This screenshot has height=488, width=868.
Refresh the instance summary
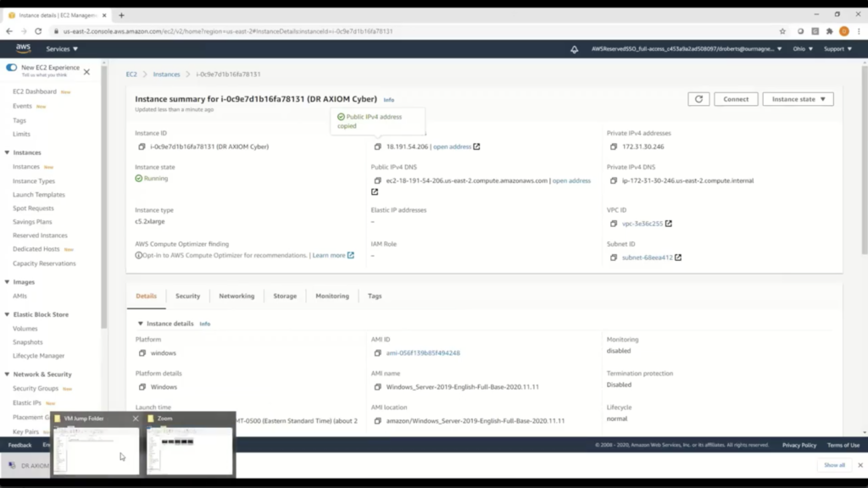698,99
